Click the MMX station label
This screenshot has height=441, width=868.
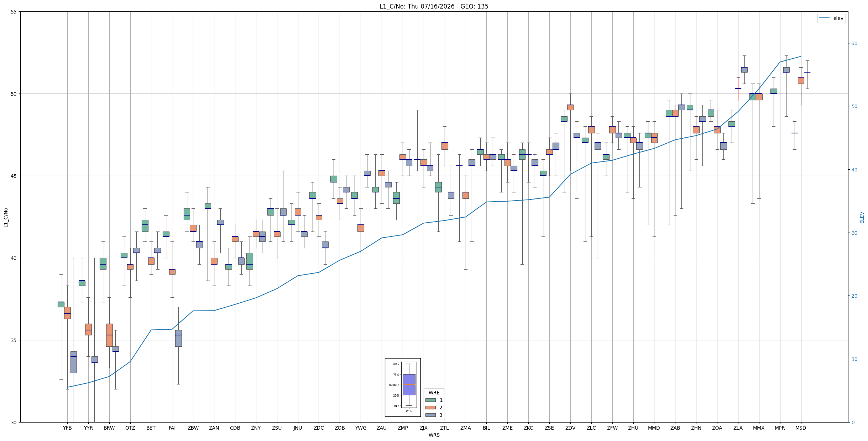pyautogui.click(x=759, y=428)
